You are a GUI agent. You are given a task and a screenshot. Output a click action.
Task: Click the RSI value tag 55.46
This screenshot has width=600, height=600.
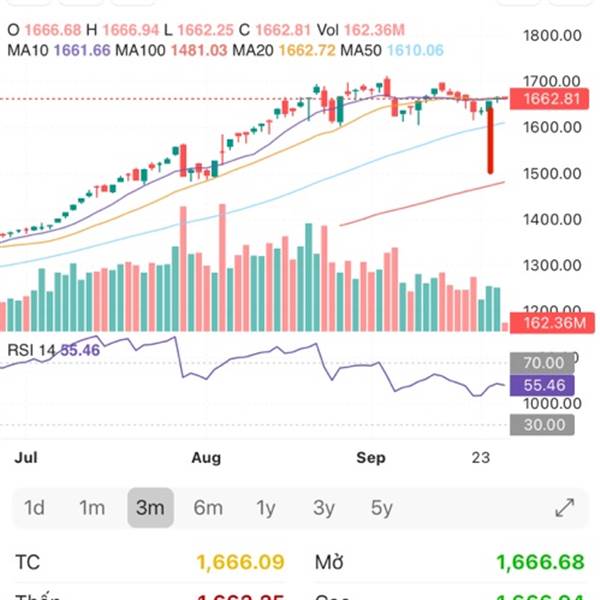point(541,385)
